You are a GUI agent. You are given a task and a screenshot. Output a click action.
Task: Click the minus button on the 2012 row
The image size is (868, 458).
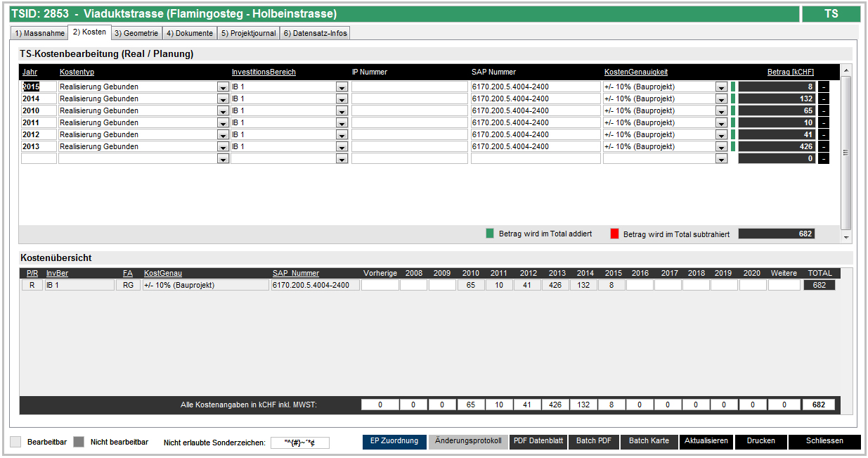click(823, 134)
